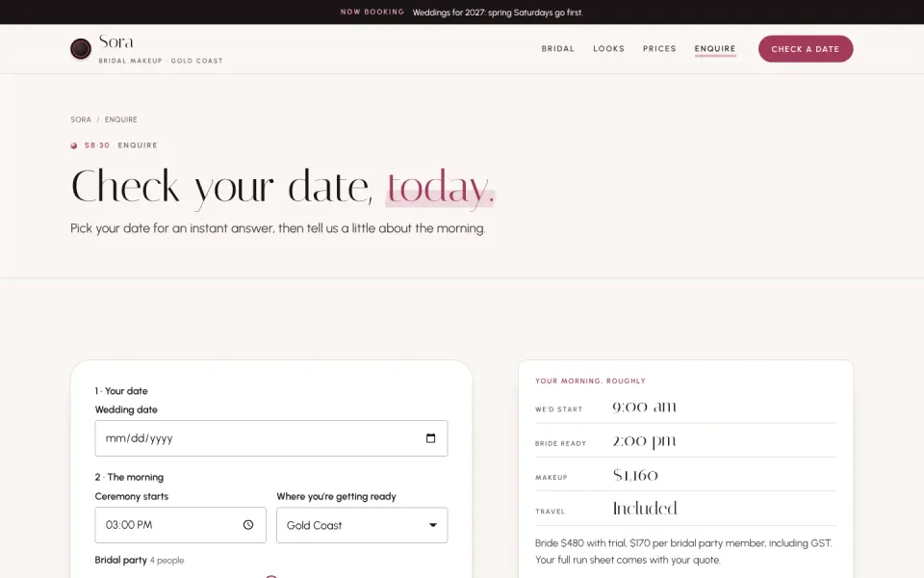Click the 'Check your date, today.' heading
The width and height of the screenshot is (924, 578).
pyautogui.click(x=282, y=188)
